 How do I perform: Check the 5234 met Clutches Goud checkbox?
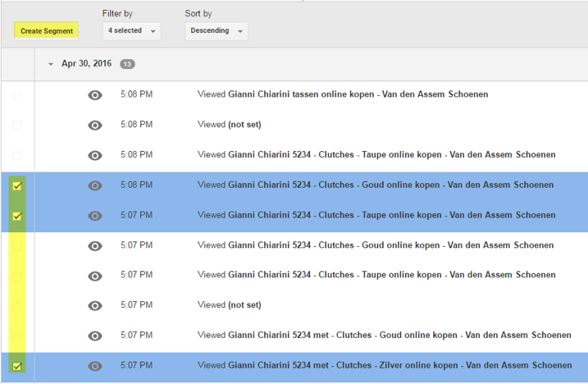click(17, 336)
